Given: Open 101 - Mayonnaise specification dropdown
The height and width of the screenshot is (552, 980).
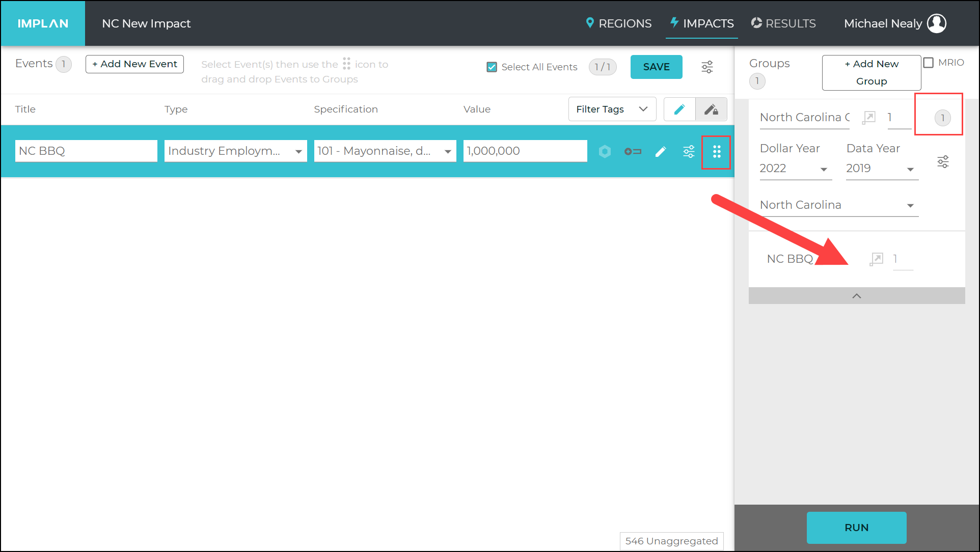Looking at the screenshot, I should pos(385,151).
